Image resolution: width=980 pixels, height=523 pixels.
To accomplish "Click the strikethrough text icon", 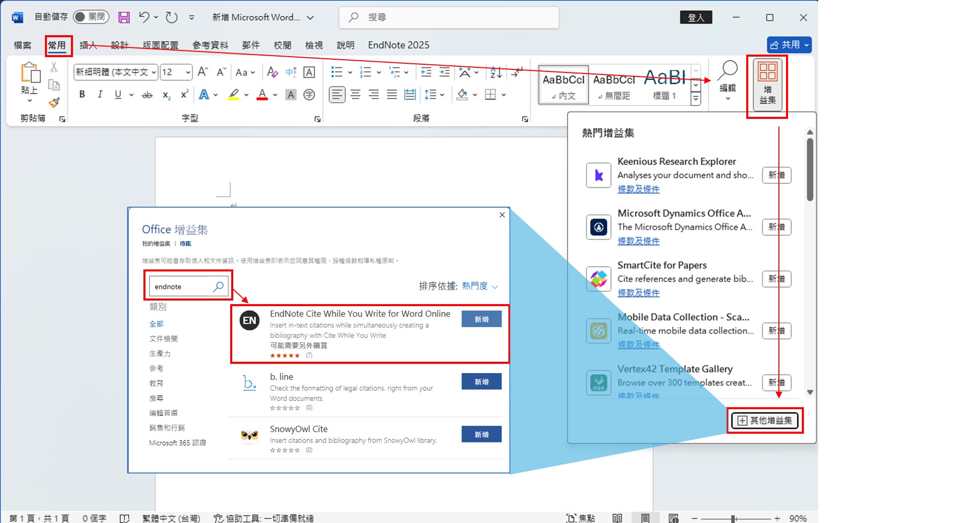I will 147,95.
